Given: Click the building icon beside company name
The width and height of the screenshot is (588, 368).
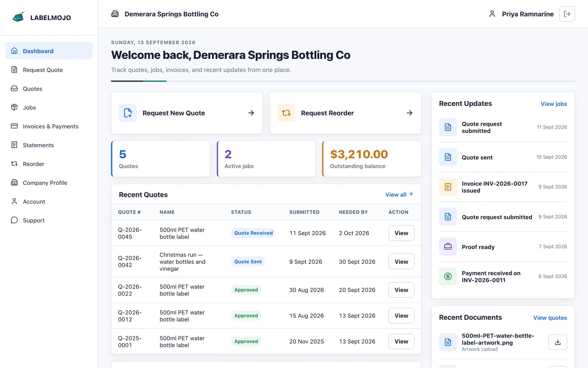Looking at the screenshot, I should (x=115, y=14).
